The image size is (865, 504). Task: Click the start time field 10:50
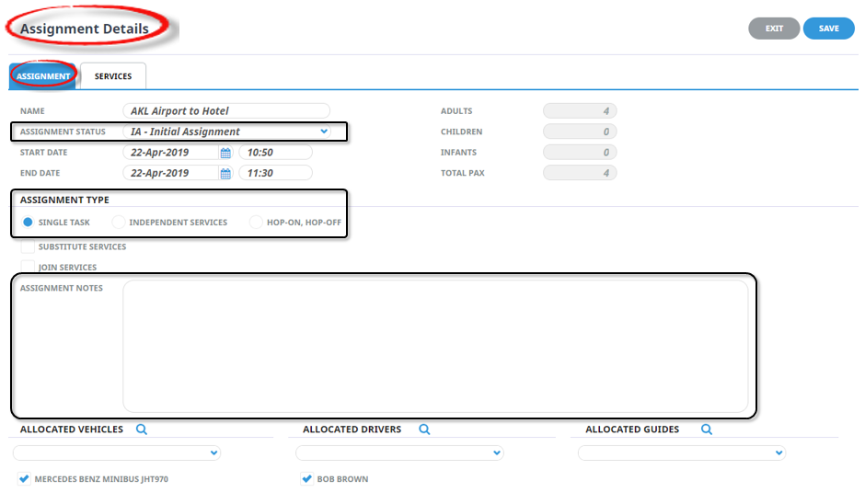(x=275, y=153)
